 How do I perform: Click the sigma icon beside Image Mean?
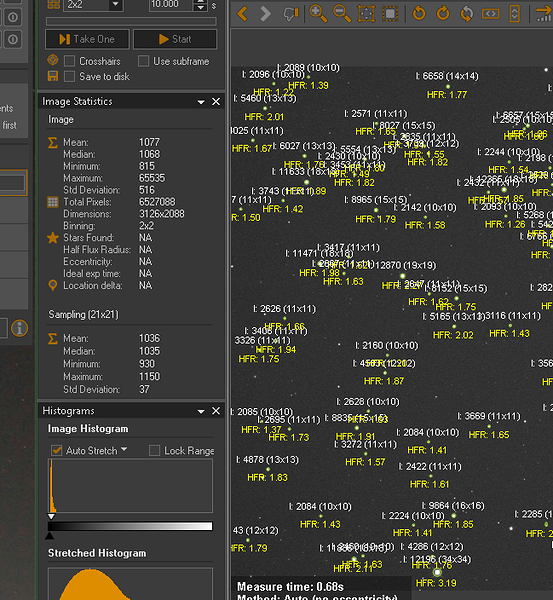point(53,143)
